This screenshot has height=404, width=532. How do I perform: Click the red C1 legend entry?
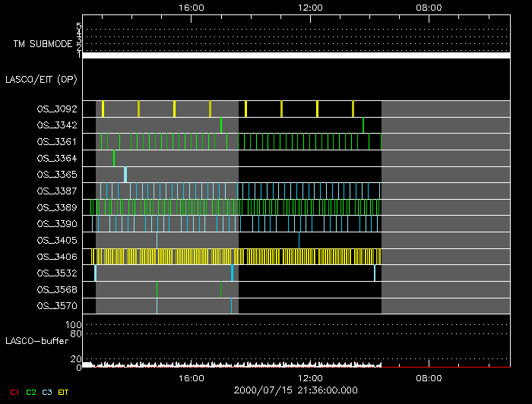pos(11,392)
